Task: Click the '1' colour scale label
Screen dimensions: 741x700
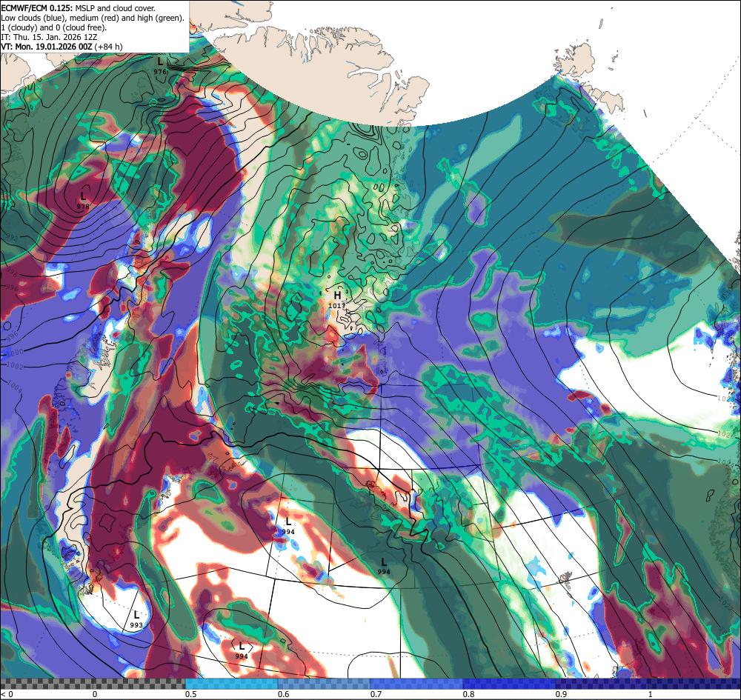Action: [x=651, y=694]
